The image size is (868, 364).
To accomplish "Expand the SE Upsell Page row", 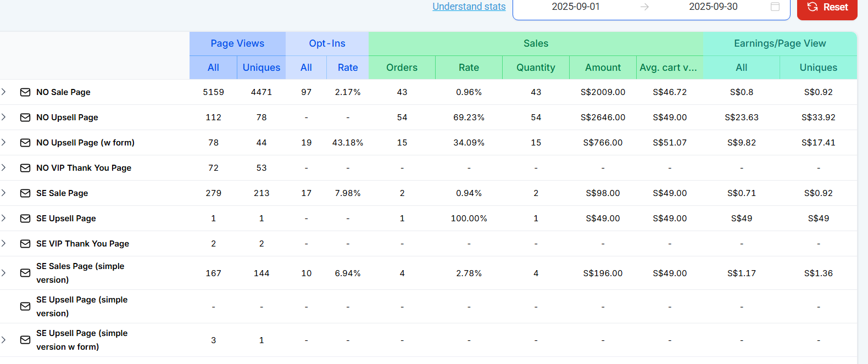I will [4, 218].
